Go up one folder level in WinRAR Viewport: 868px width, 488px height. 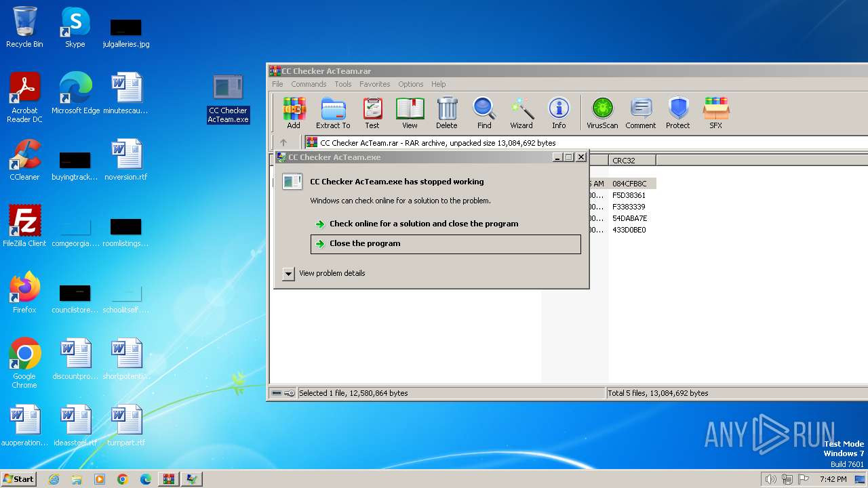283,142
